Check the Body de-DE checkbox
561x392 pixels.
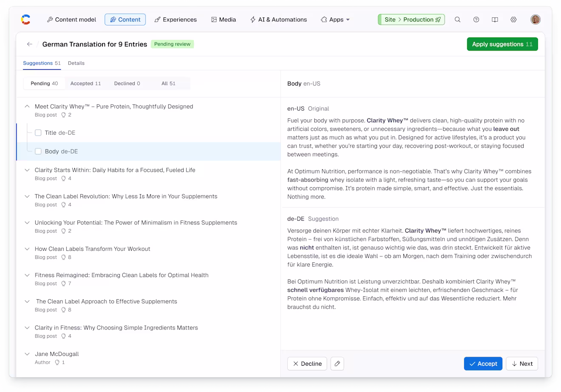38,151
